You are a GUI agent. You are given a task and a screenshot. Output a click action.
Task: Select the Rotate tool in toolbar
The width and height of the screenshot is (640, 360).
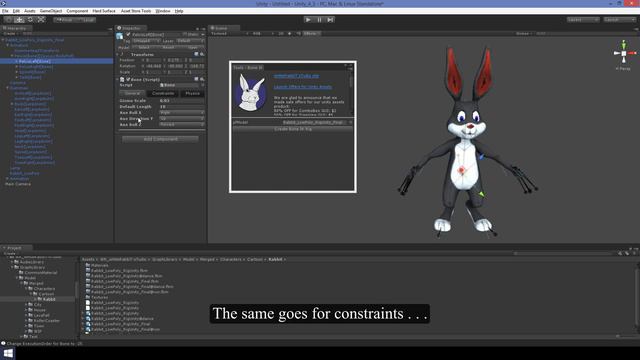click(30, 20)
